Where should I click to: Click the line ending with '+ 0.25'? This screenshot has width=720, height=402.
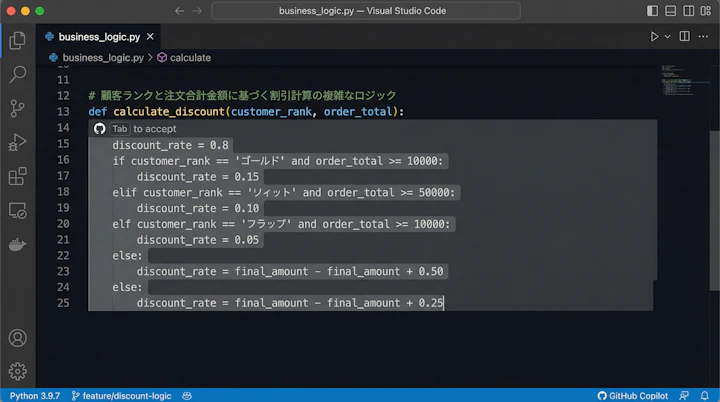pyautogui.click(x=290, y=303)
